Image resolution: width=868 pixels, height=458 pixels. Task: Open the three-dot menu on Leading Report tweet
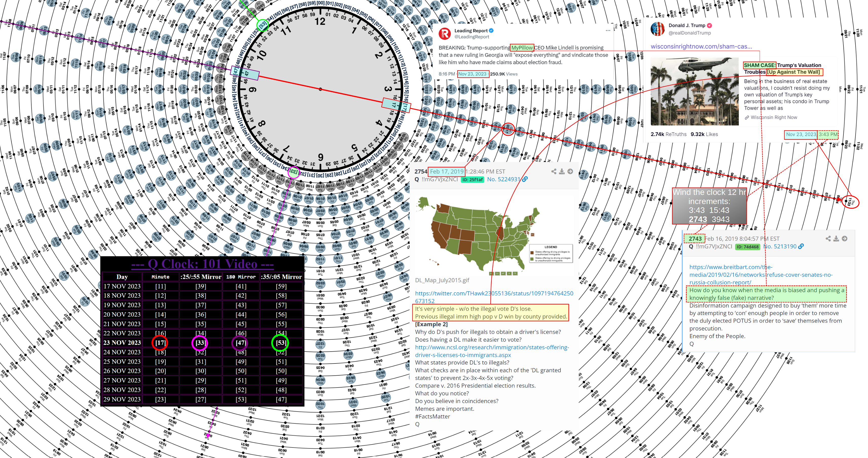pos(608,30)
